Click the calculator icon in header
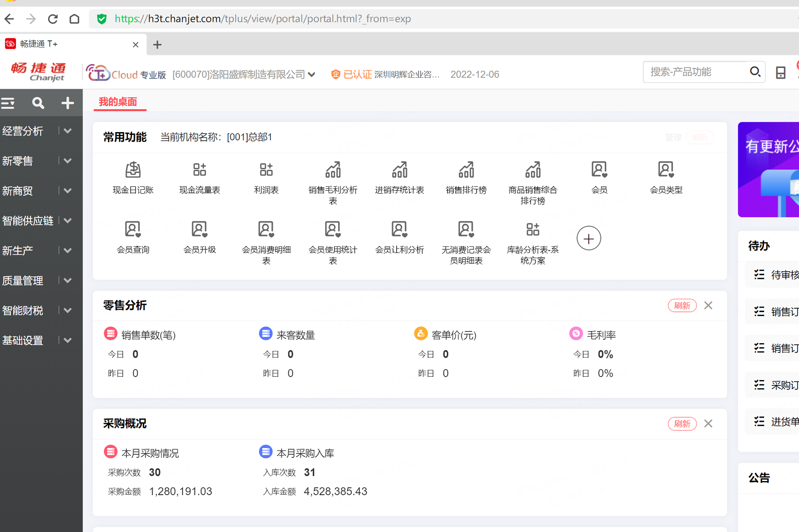Viewport: 799px width, 532px height. (781, 73)
